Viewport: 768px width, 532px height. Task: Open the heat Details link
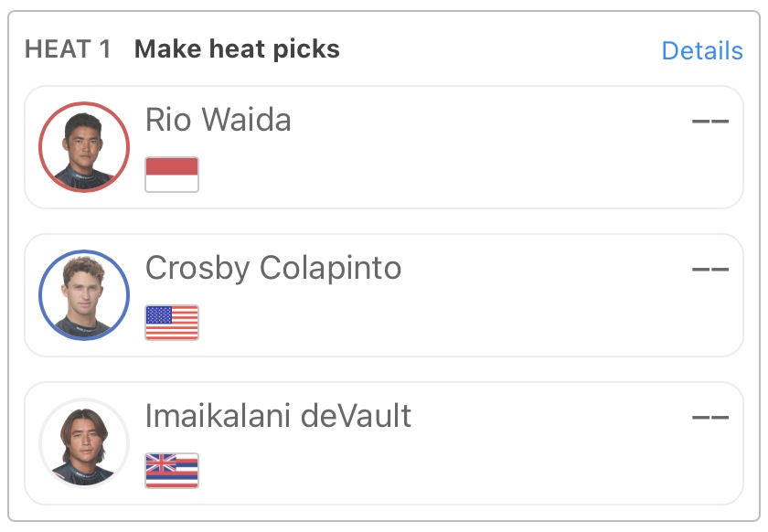point(701,50)
